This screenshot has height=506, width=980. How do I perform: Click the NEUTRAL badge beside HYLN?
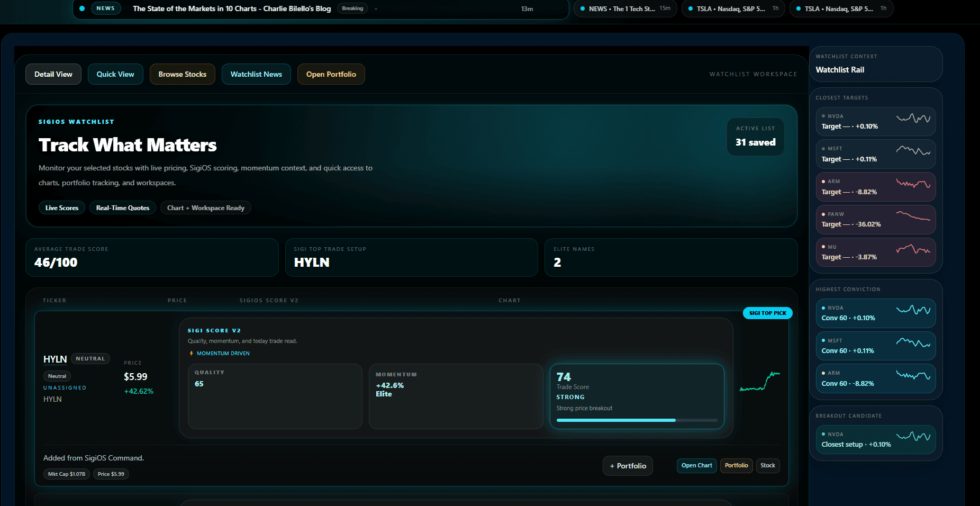coord(90,359)
